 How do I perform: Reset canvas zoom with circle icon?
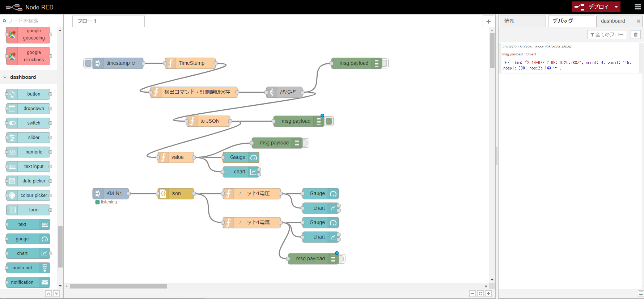(480, 294)
